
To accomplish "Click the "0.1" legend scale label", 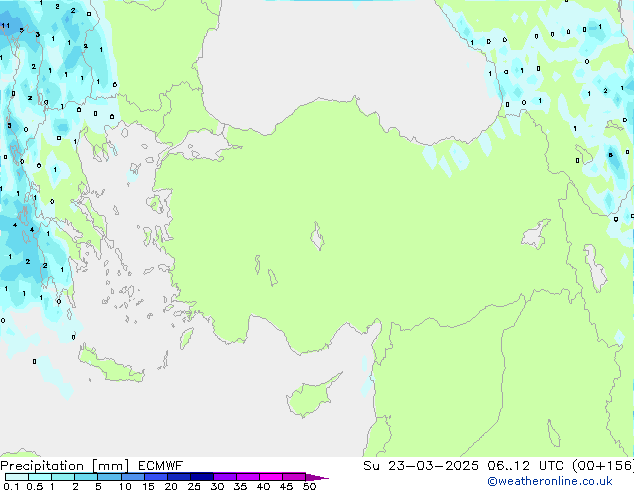I will tap(11, 486).
